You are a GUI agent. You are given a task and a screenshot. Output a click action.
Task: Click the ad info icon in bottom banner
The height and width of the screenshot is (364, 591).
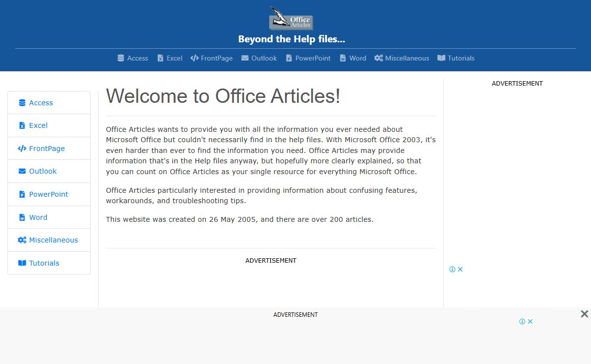click(x=522, y=321)
